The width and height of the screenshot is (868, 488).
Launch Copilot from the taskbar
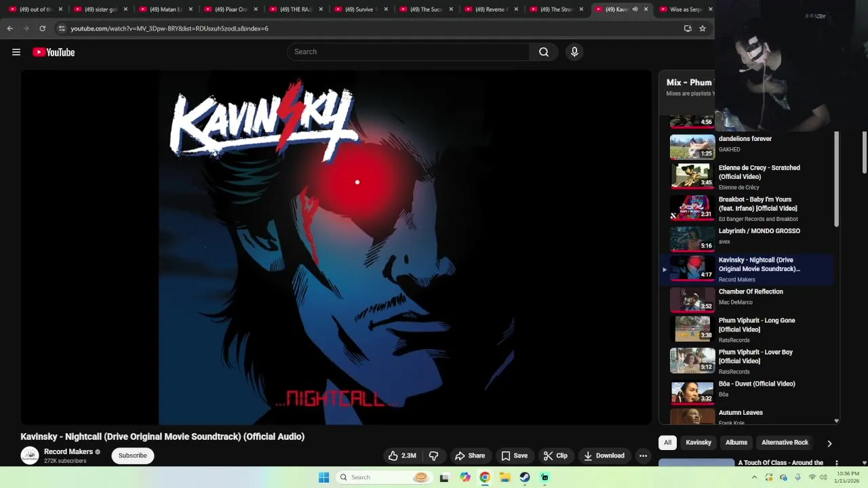coord(465,477)
